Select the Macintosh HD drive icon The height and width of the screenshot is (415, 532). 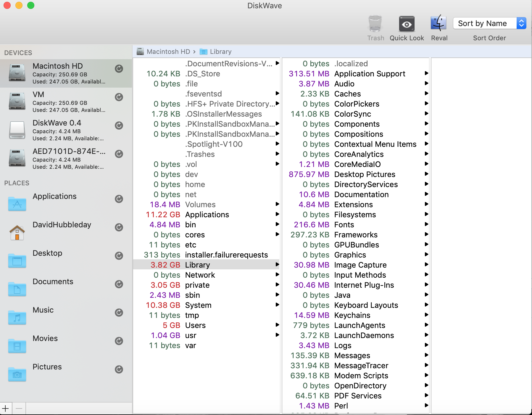pos(17,73)
